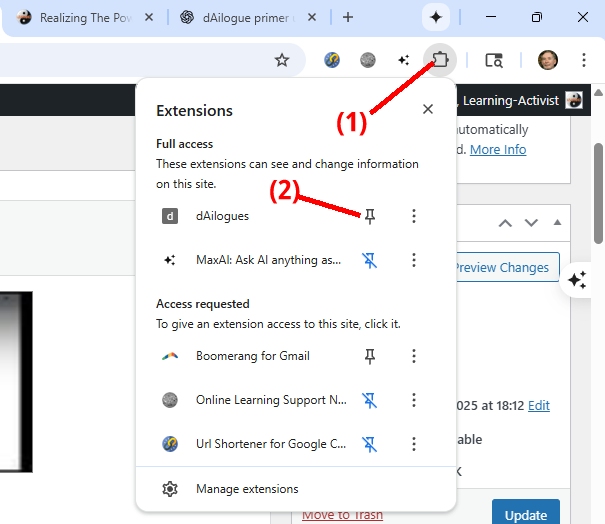Open Chrome three-dot main menu
605x524 pixels.
tap(582, 60)
